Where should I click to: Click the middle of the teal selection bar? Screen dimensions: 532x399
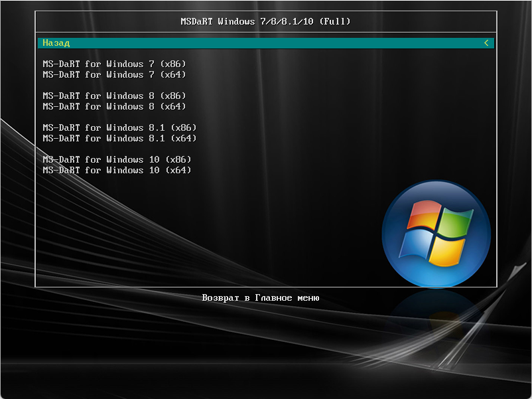pos(265,43)
